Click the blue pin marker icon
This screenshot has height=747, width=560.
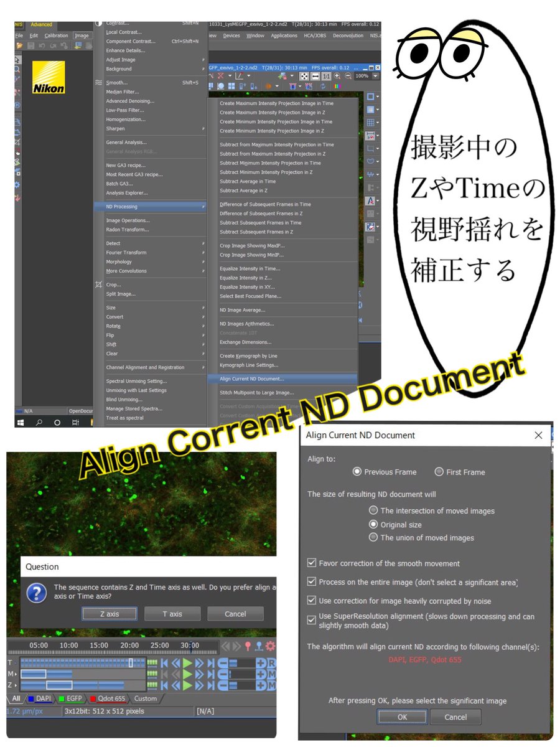258,646
